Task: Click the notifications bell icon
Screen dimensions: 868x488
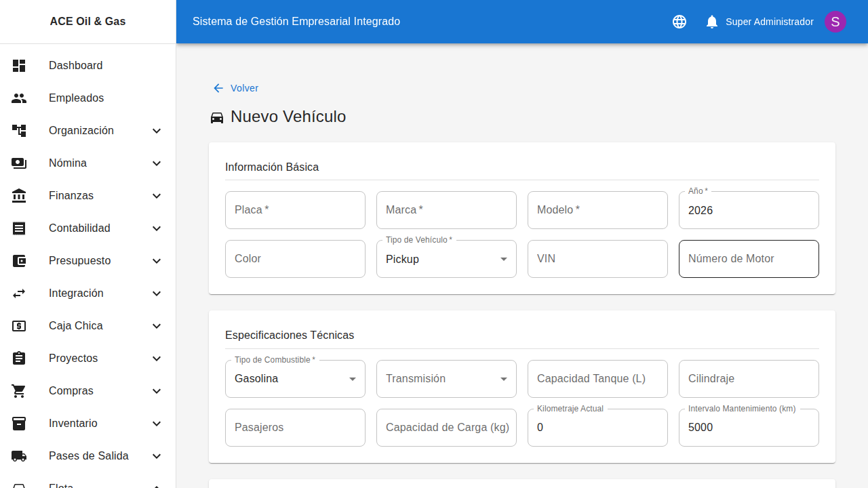Action: click(x=712, y=22)
